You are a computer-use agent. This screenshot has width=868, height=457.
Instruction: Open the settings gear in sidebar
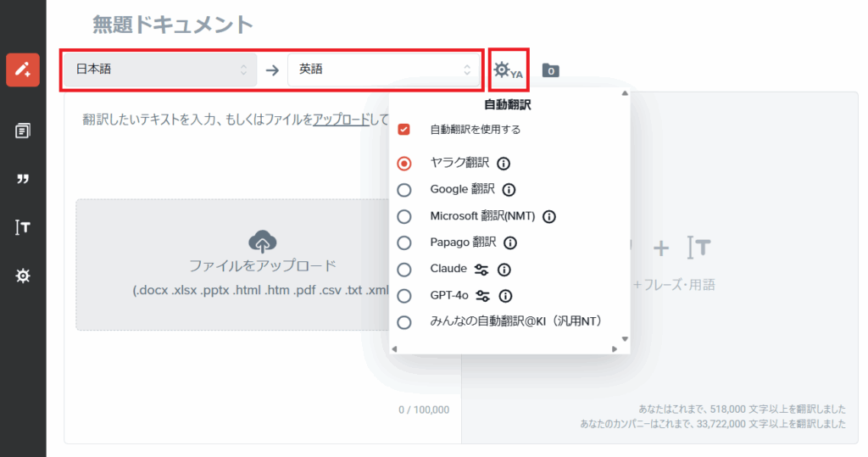point(23,276)
